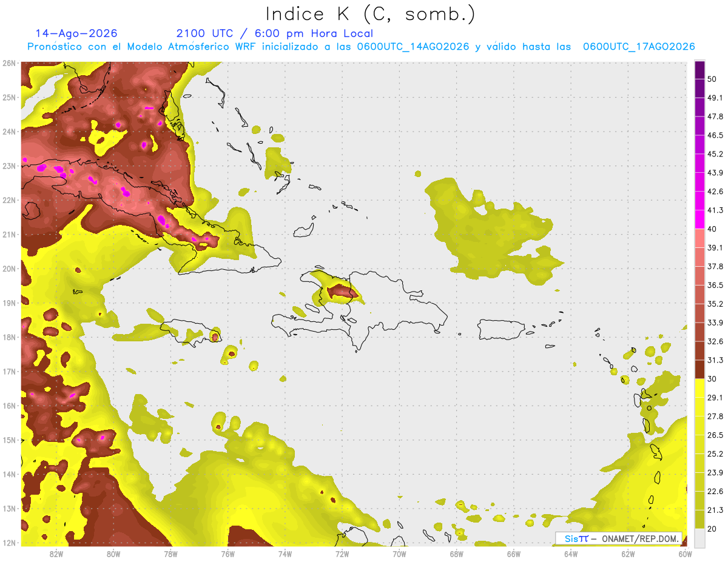Click the 14N latitude label
The height and width of the screenshot is (562, 728).
click(x=9, y=474)
